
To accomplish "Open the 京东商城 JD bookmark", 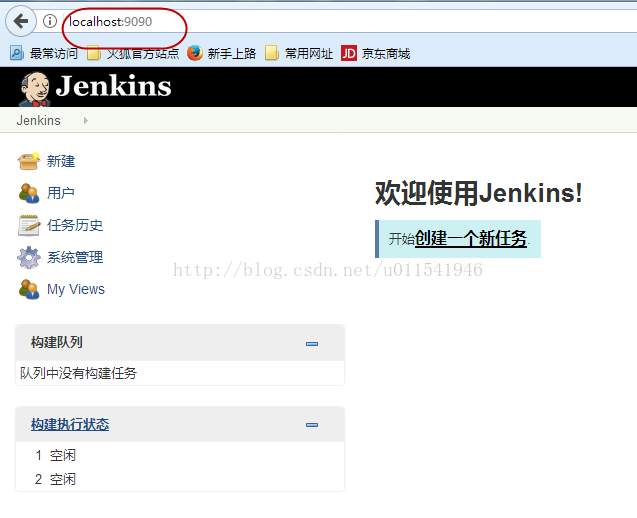I will click(376, 53).
